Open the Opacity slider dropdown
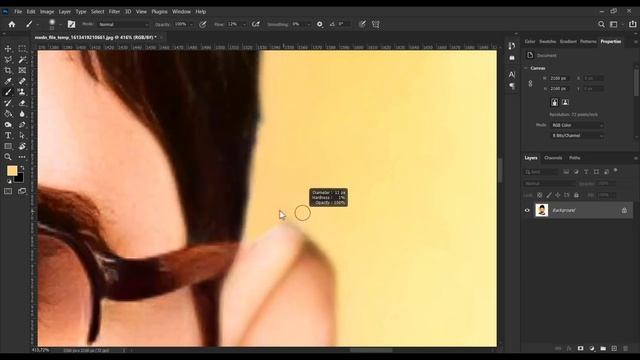Viewport: 640px width, 360px height. click(191, 24)
